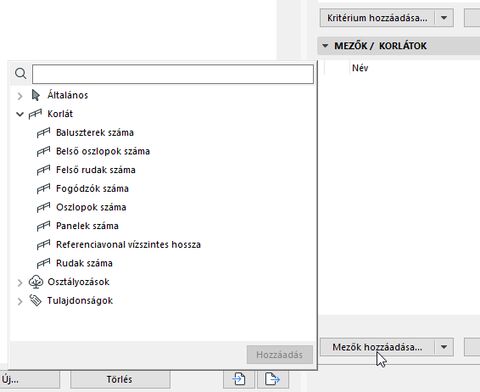Click the Mezők hozzáadása... button
Screen dimensions: 480x392
coord(377,347)
